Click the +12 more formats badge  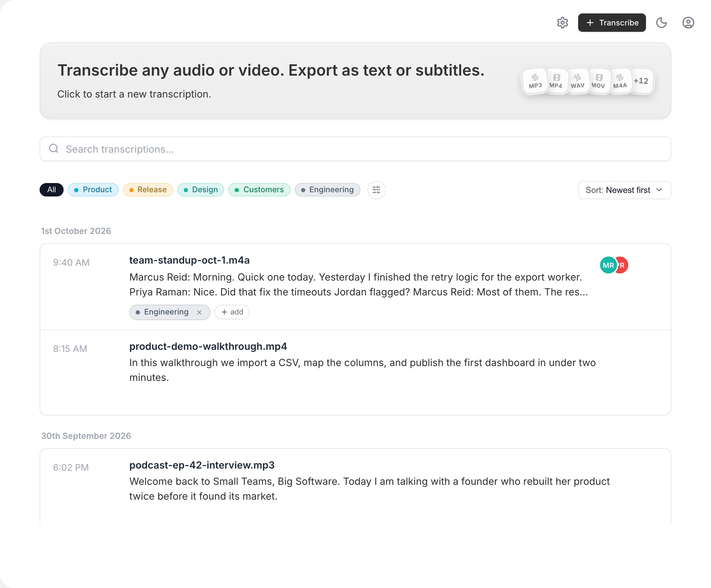pyautogui.click(x=641, y=81)
